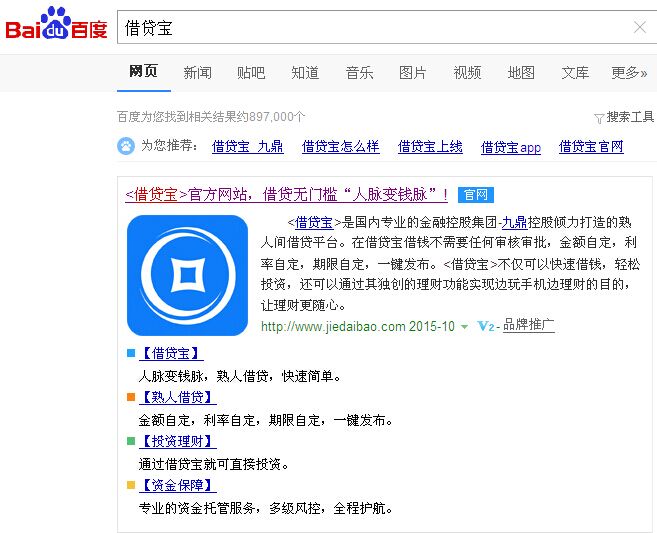
Task: Click the blue square bullet by 【借贷宝】
Action: pyautogui.click(x=131, y=353)
